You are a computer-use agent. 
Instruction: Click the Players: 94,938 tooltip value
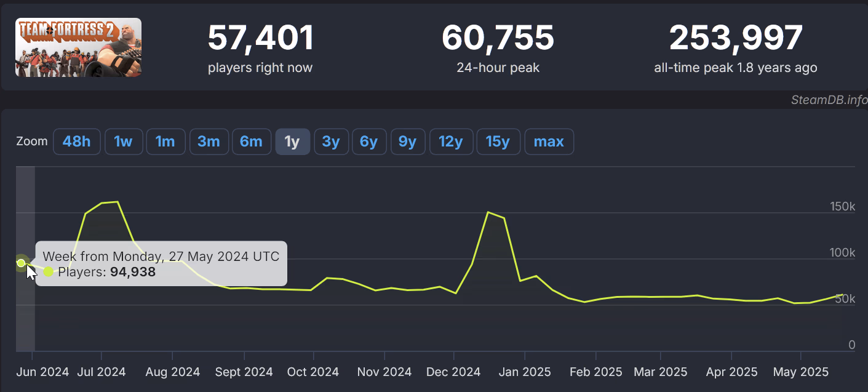coord(107,272)
